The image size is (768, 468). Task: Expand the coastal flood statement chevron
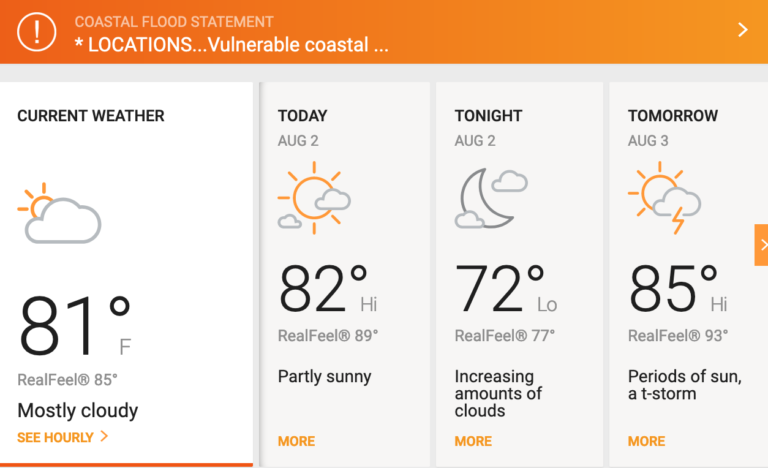743,30
